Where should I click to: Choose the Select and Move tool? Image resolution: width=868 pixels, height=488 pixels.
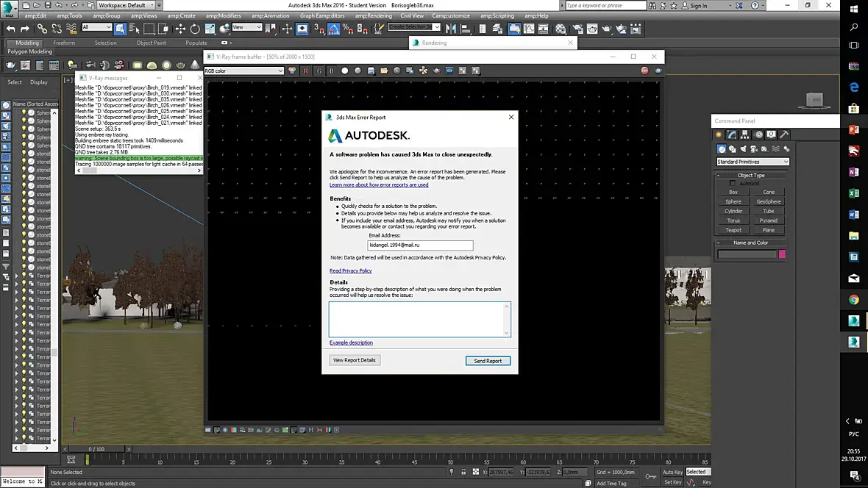(x=180, y=29)
